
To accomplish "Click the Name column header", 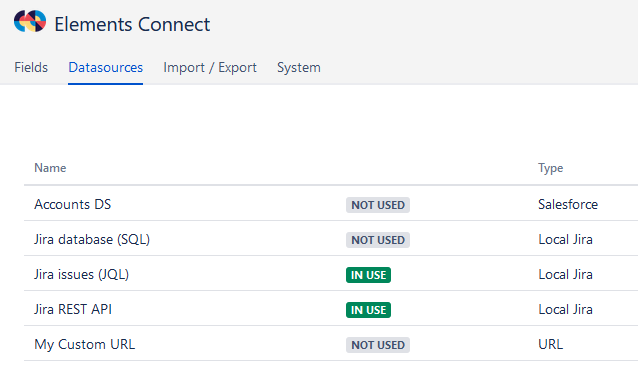I will (50, 168).
